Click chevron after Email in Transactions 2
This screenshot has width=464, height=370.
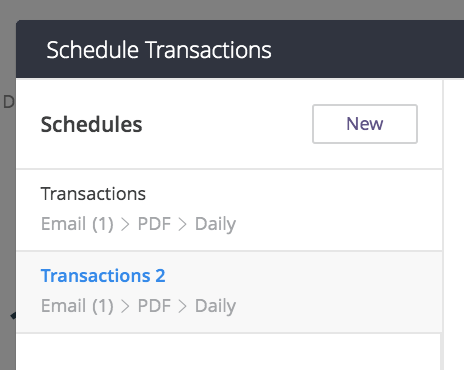click(125, 306)
